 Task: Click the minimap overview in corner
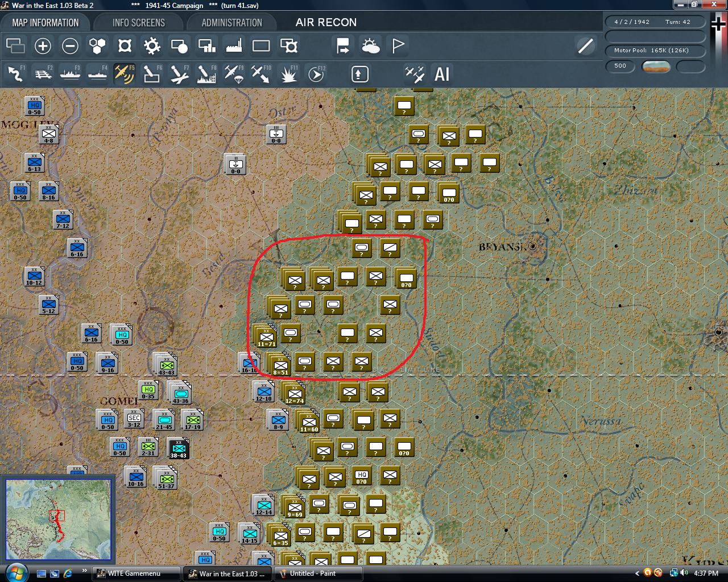[x=58, y=519]
